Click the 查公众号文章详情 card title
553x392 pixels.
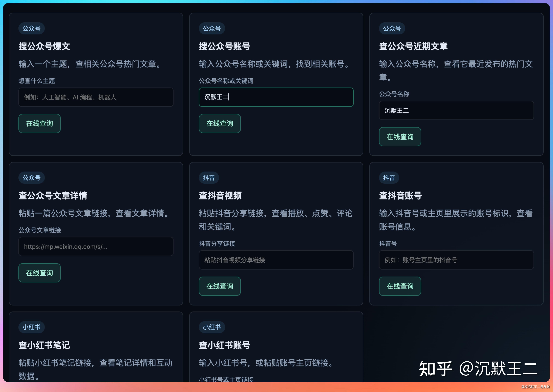(53, 196)
